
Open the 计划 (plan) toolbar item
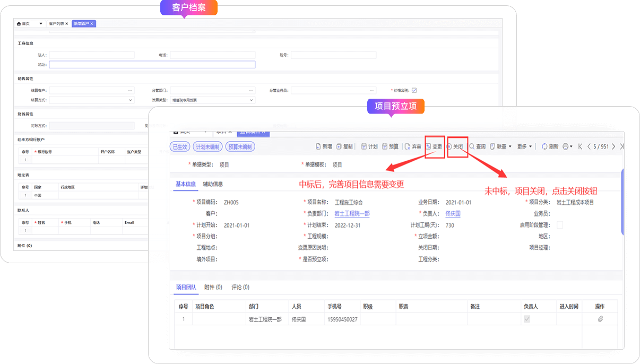[364, 146]
